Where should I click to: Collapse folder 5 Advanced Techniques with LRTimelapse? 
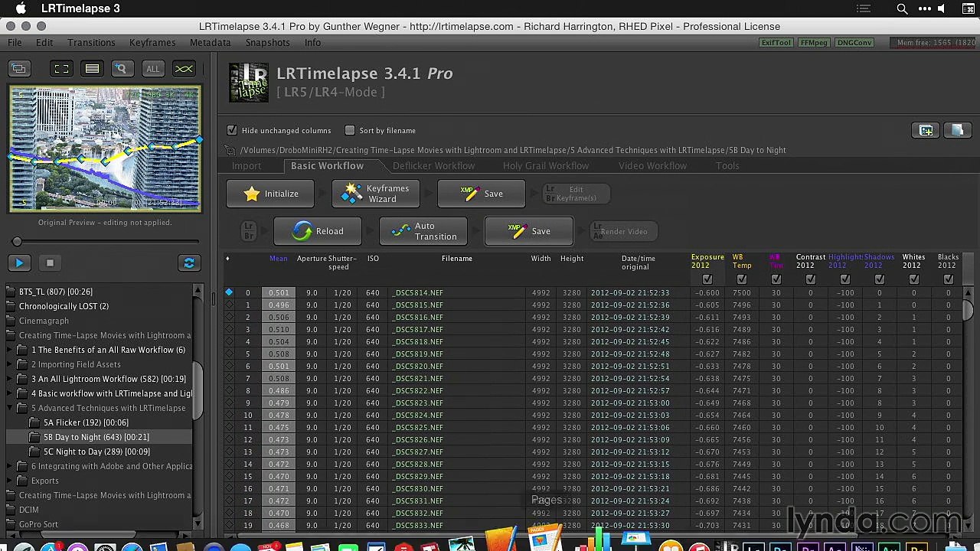coord(11,408)
